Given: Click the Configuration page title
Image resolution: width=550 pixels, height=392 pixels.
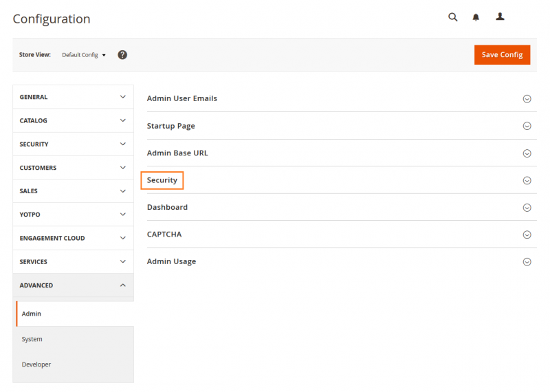Looking at the screenshot, I should (52, 19).
